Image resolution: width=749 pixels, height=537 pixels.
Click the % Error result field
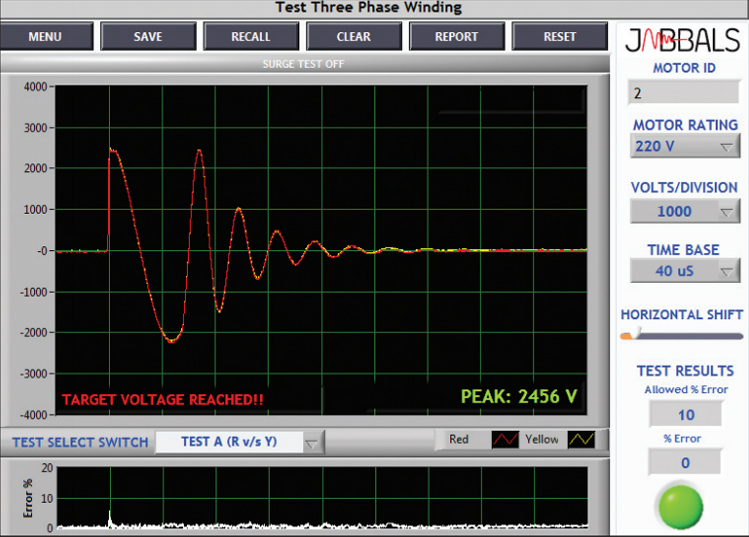684,462
